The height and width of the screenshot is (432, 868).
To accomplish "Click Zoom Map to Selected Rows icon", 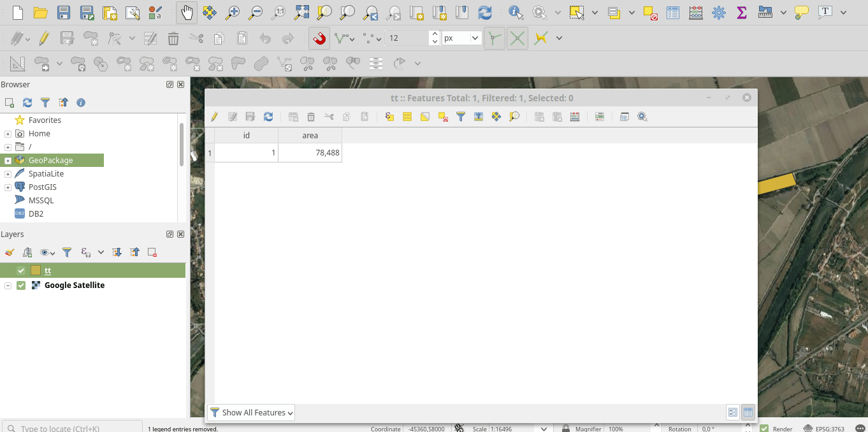I will tap(514, 117).
